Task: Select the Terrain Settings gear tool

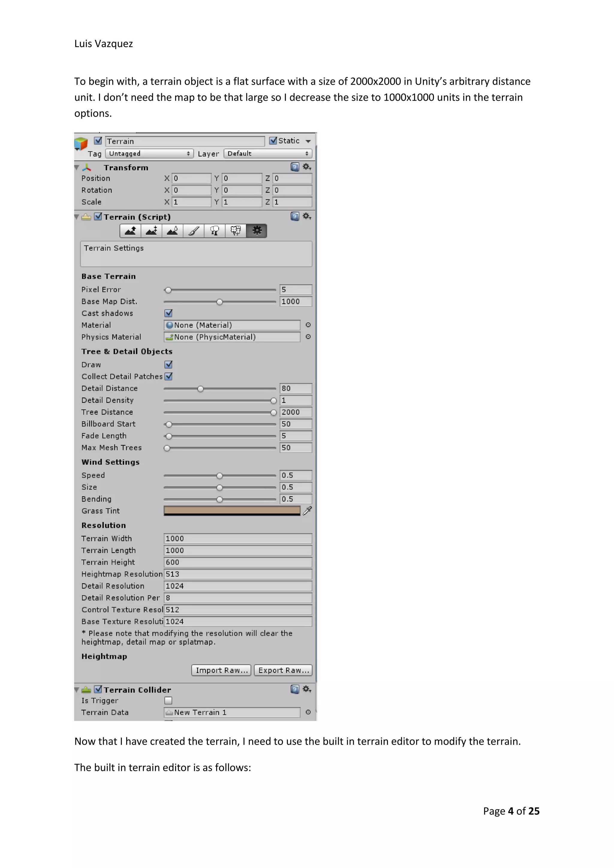Action: (257, 230)
